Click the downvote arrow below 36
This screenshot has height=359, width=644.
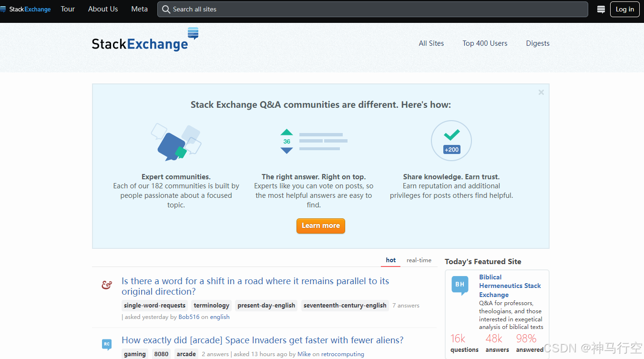pos(286,150)
